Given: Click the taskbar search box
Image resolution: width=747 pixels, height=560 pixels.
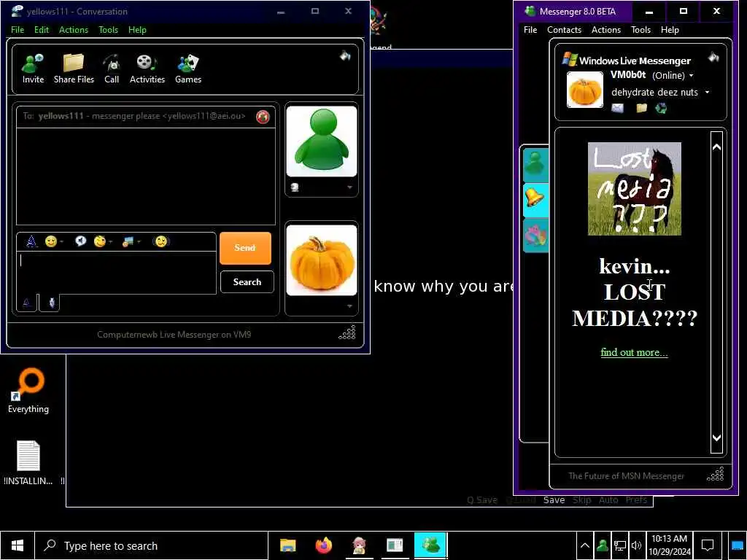Looking at the screenshot, I should [152, 545].
